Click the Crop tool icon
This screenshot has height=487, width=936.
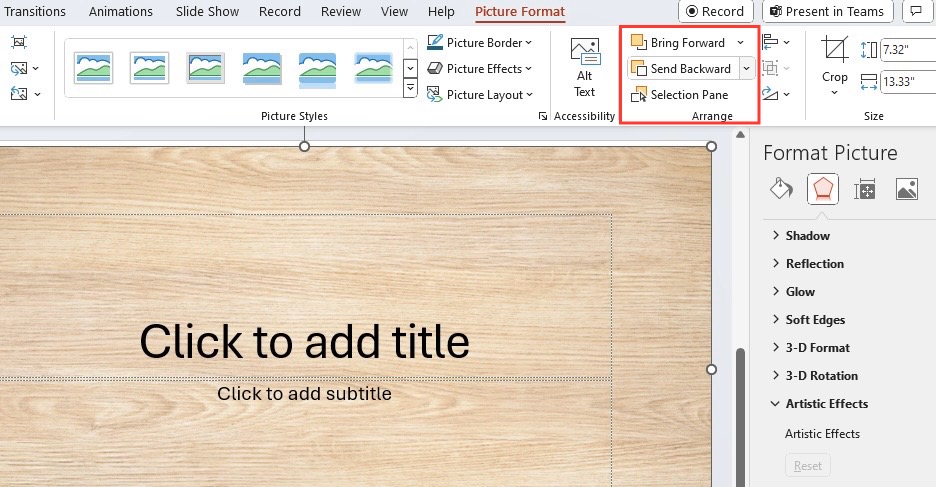(834, 50)
